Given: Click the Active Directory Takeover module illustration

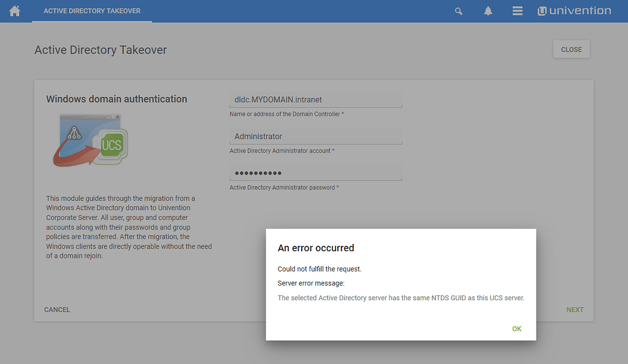Looking at the screenshot, I should (91, 140).
